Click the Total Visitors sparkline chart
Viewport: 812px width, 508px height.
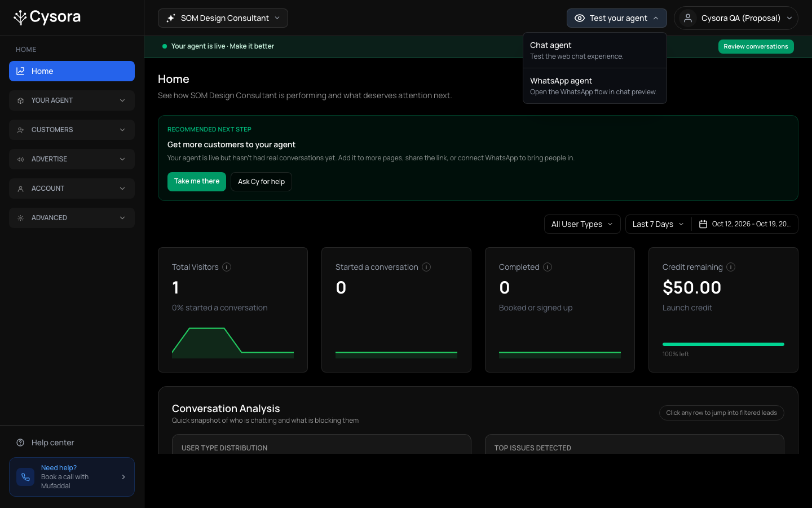(x=233, y=343)
